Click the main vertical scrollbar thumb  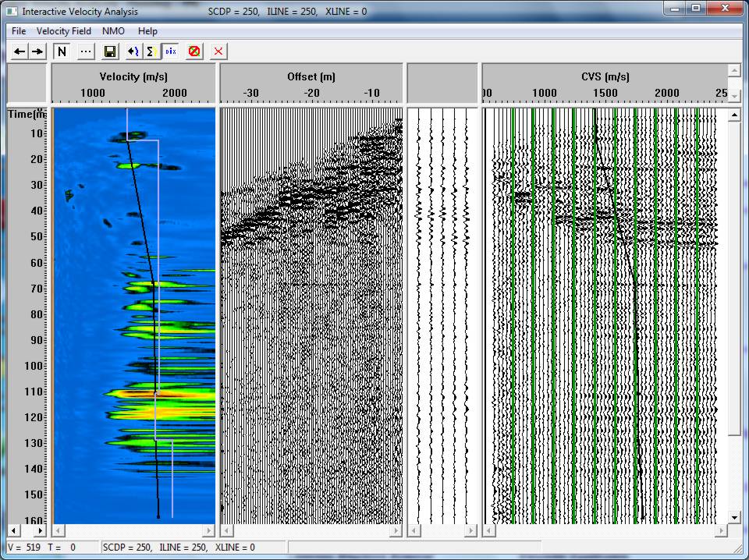pos(735,278)
